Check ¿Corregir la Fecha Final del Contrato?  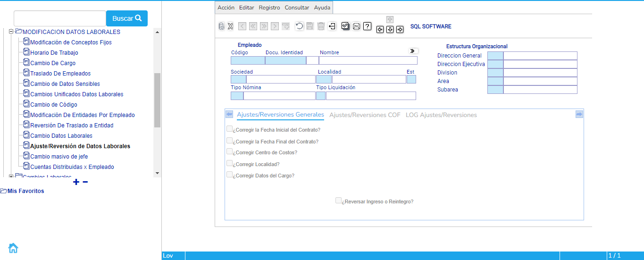point(229,141)
